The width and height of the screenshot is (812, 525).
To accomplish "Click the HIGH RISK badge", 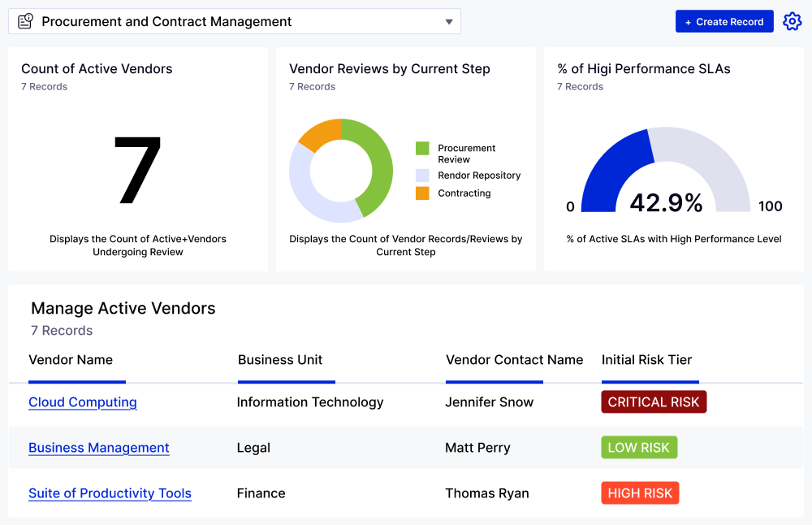I will (x=640, y=493).
